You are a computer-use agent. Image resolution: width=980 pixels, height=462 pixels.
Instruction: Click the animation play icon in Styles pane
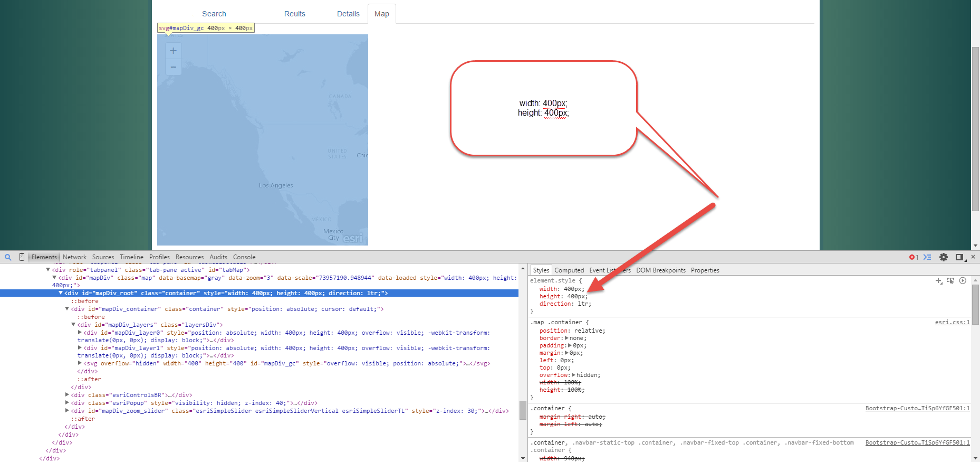point(963,280)
